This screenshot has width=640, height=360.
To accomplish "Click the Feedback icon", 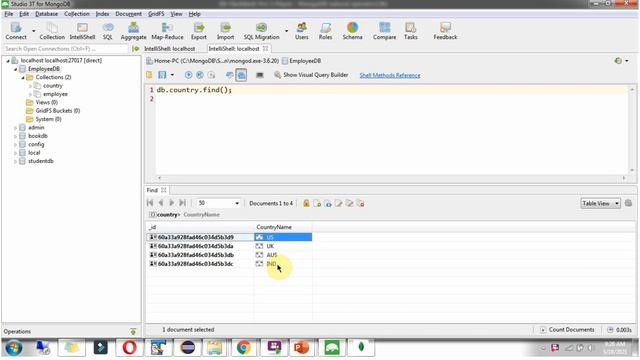I will [x=445, y=31].
